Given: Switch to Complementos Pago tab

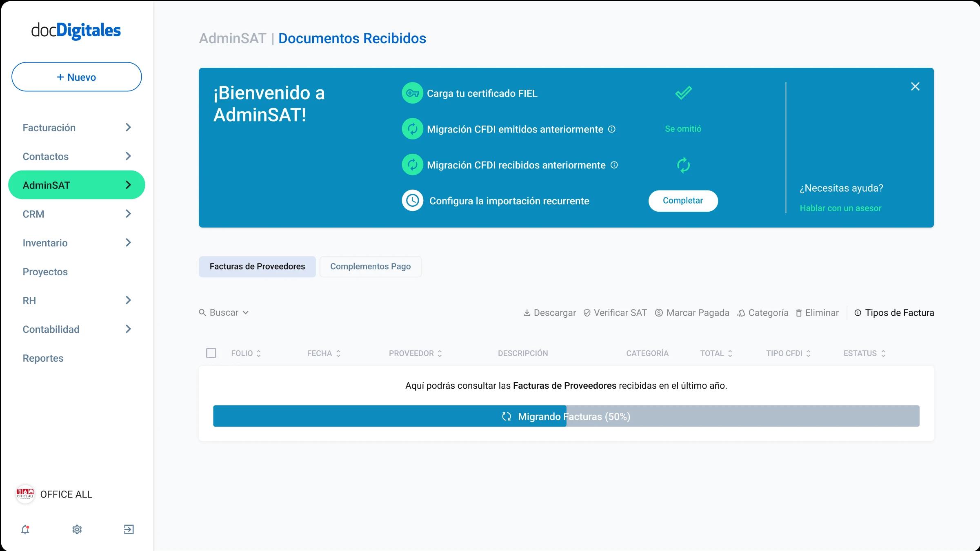Looking at the screenshot, I should coord(370,266).
